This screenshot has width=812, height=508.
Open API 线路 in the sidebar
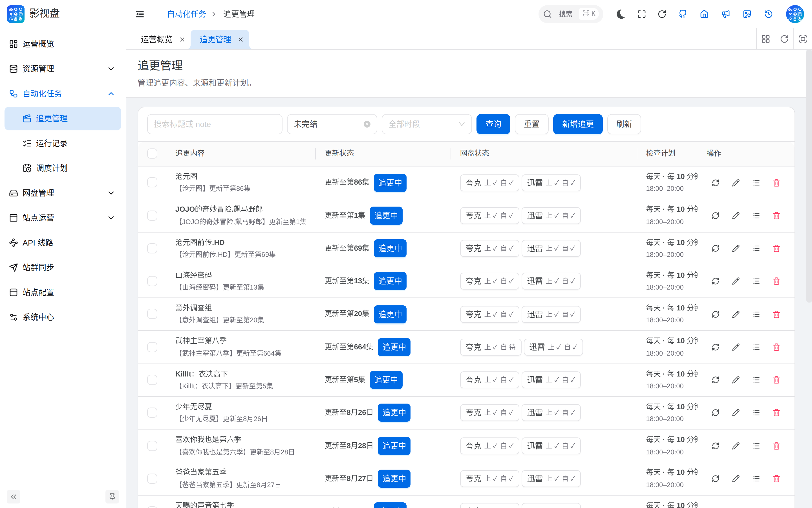[x=63, y=243]
